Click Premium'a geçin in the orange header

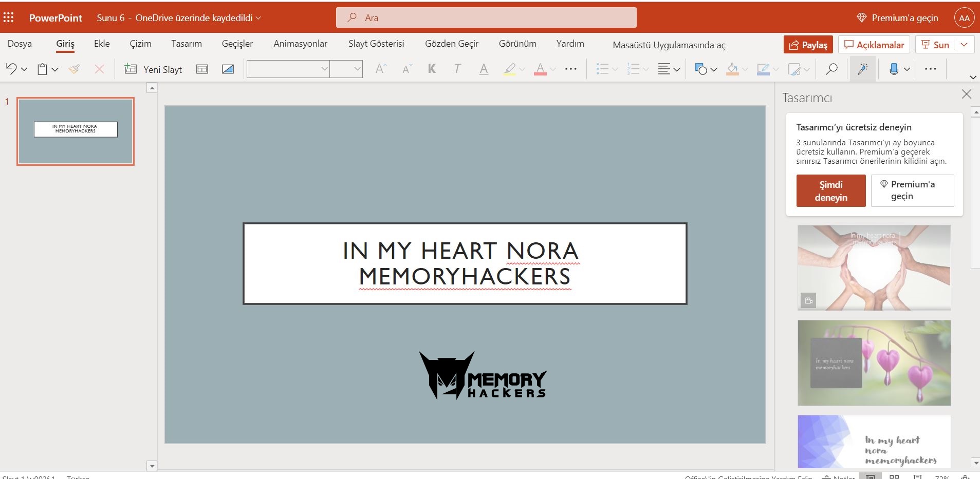coord(898,18)
